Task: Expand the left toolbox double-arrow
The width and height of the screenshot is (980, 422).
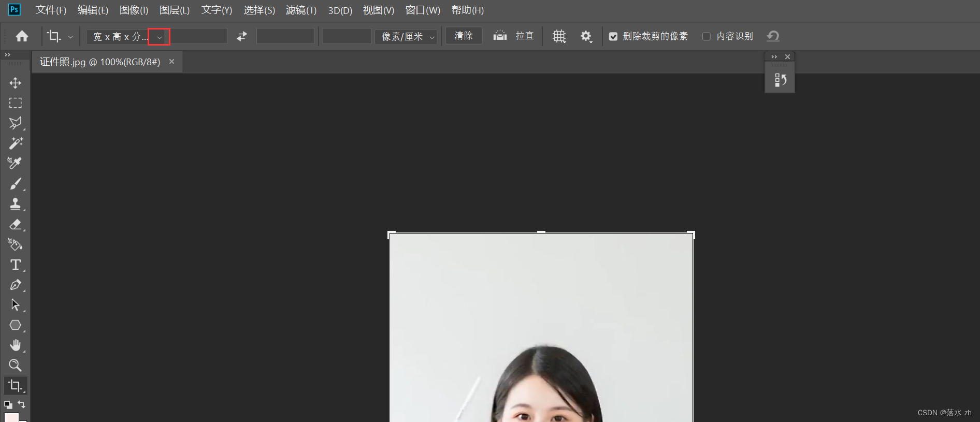Action: [x=8, y=55]
